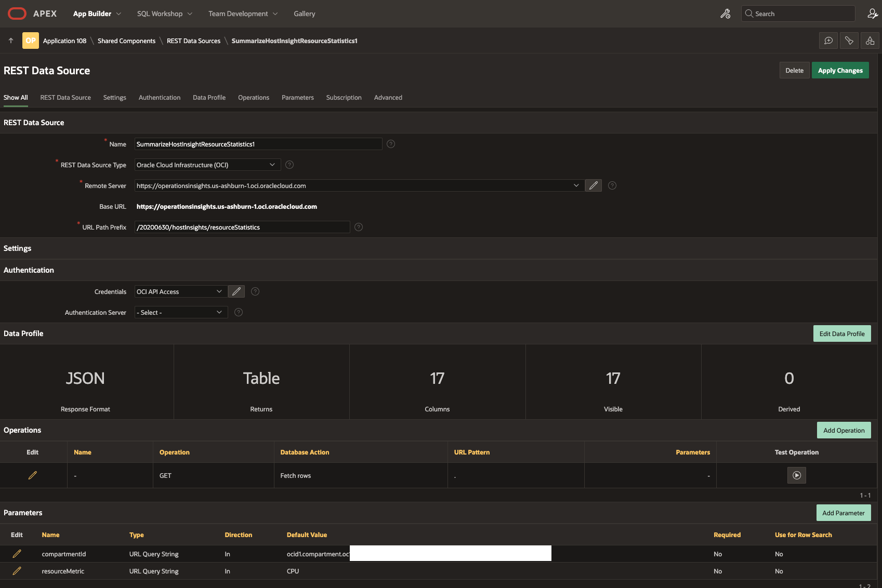This screenshot has height=588, width=882.
Task: Sort operations by Name column header
Action: [83, 452]
